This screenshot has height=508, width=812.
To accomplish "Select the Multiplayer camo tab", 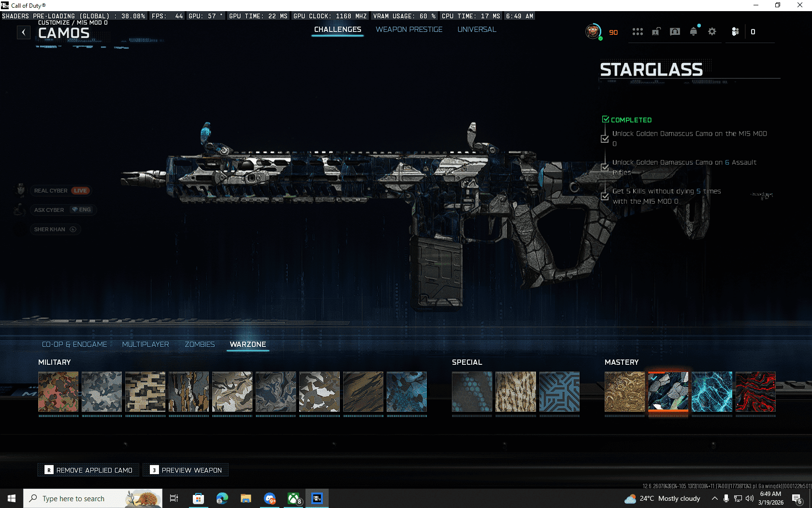I will coord(145,344).
